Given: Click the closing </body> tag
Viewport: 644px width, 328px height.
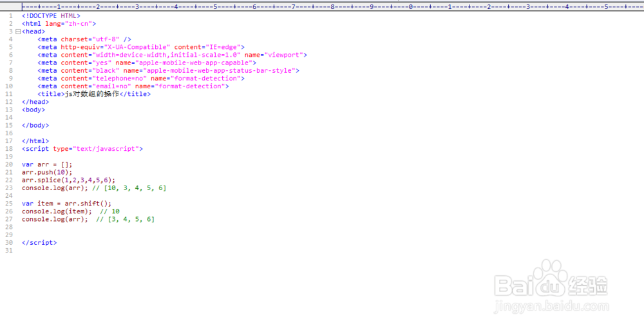Looking at the screenshot, I should point(35,126).
